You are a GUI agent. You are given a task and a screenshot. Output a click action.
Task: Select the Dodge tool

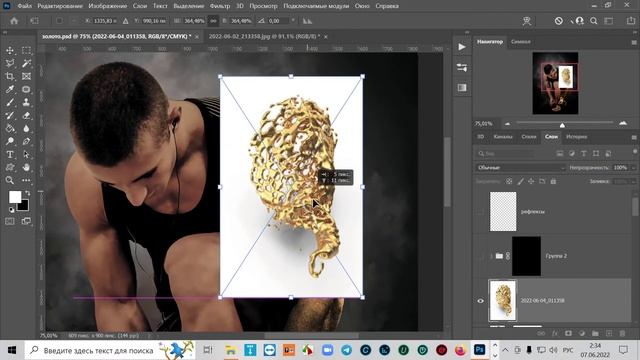coord(10,142)
